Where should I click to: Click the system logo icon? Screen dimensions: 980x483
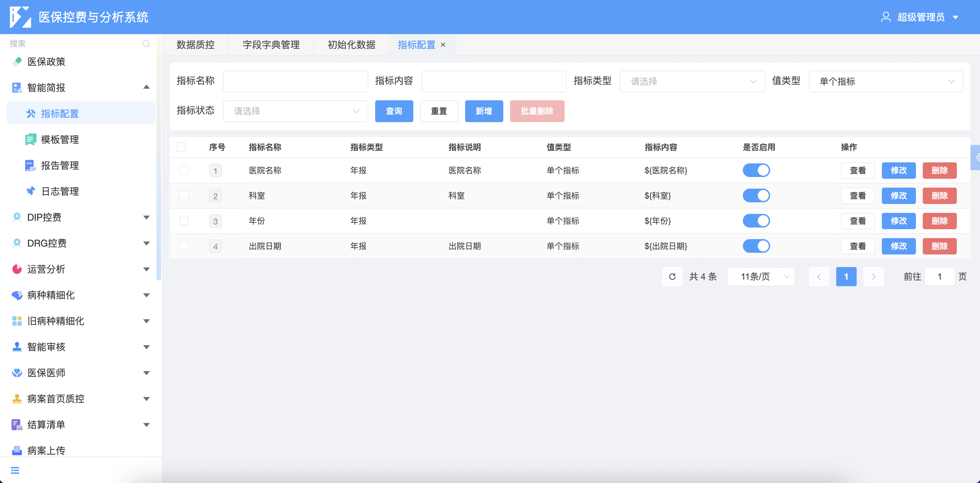[20, 17]
